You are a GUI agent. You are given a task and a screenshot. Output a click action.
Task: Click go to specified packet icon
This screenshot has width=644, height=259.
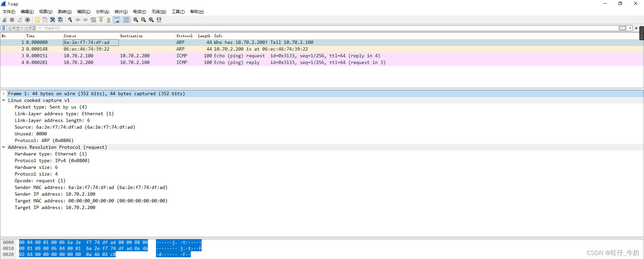tap(93, 20)
